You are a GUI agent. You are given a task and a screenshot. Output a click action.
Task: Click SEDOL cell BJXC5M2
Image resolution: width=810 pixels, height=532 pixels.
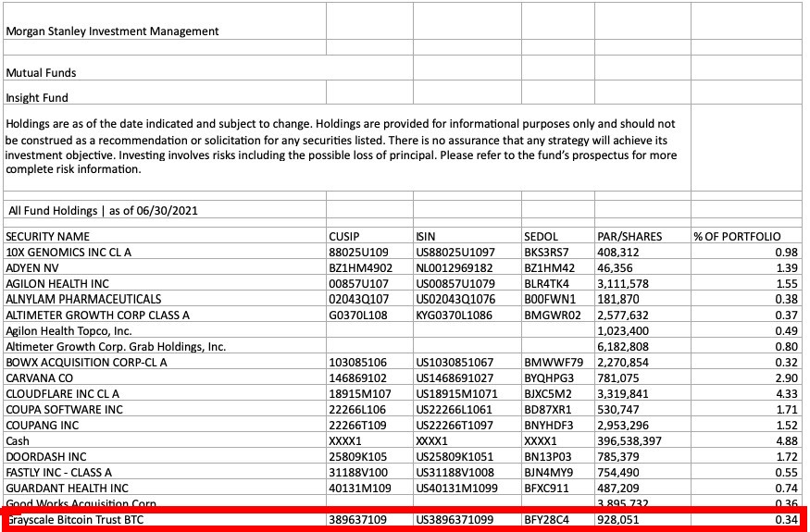pyautogui.click(x=558, y=393)
